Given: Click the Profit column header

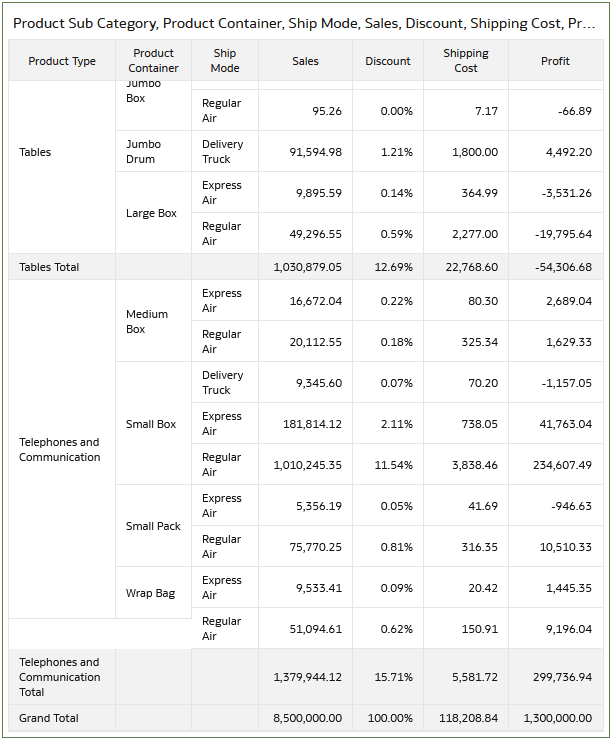Looking at the screenshot, I should tap(555, 61).
